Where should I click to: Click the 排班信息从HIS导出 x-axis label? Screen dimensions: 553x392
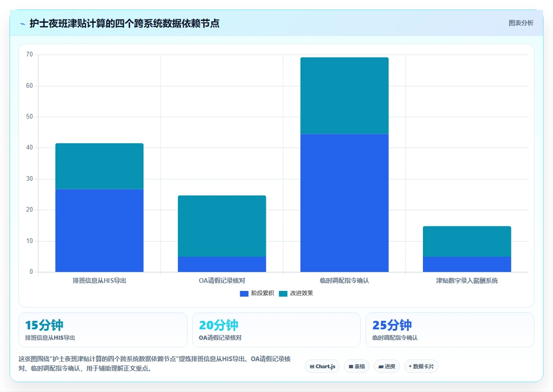point(100,280)
